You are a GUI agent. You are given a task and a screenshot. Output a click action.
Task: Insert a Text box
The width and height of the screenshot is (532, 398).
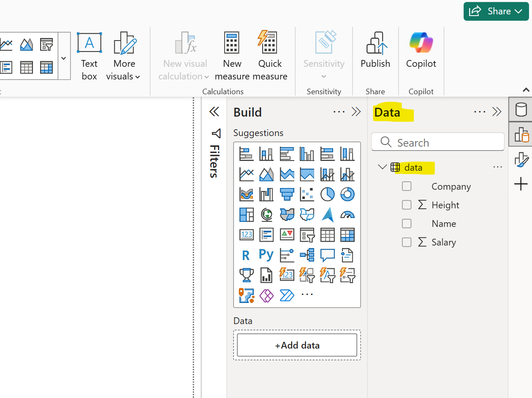[89, 53]
